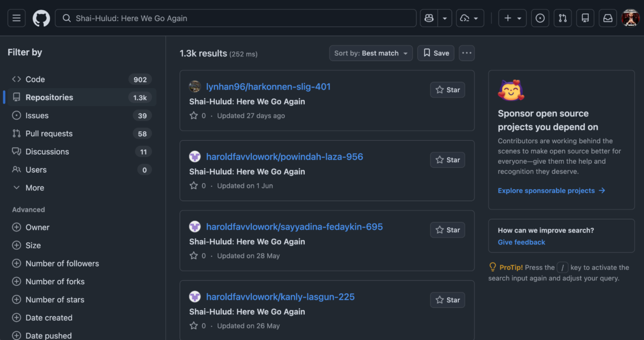644x340 pixels.
Task: Open the three-dot more options button
Action: [x=466, y=53]
